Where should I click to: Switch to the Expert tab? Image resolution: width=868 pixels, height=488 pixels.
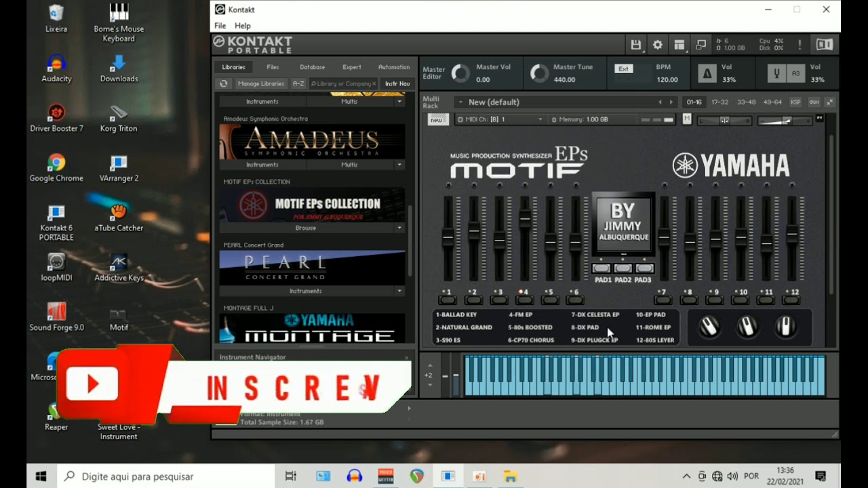pyautogui.click(x=352, y=67)
